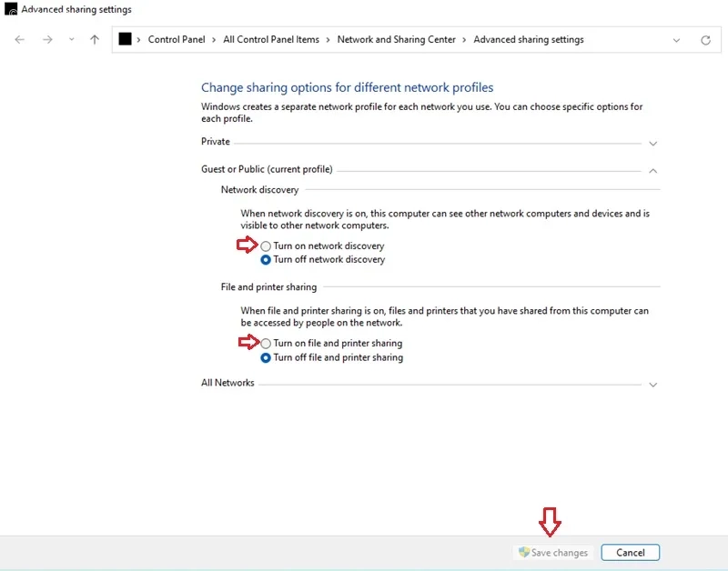Open address bar history dropdown
Viewport: 728px width, 571px height.
point(676,40)
